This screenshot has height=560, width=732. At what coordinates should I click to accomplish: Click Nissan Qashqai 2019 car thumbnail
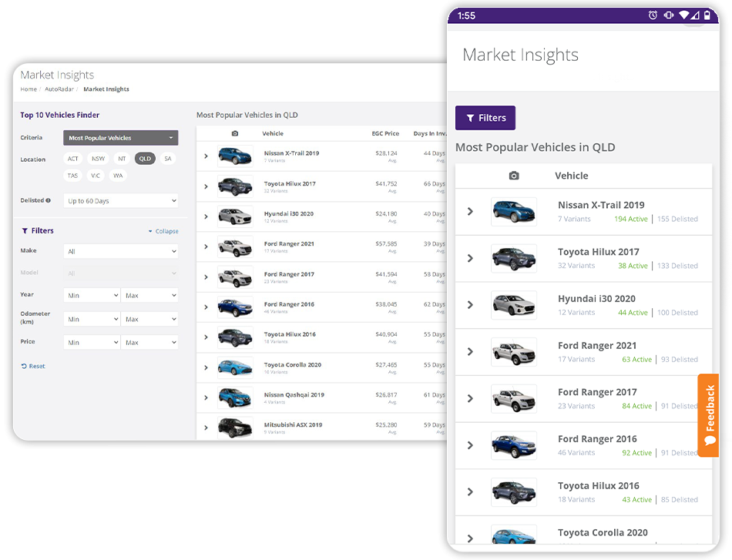pyautogui.click(x=235, y=397)
